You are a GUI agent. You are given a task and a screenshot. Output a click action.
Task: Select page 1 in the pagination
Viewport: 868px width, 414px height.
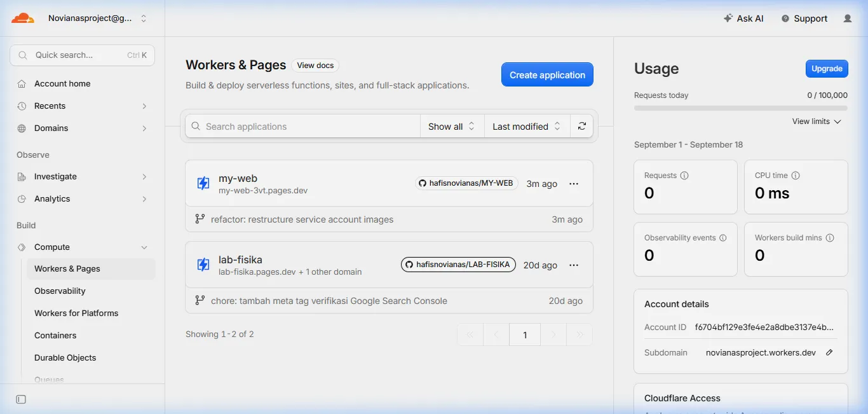pyautogui.click(x=525, y=335)
